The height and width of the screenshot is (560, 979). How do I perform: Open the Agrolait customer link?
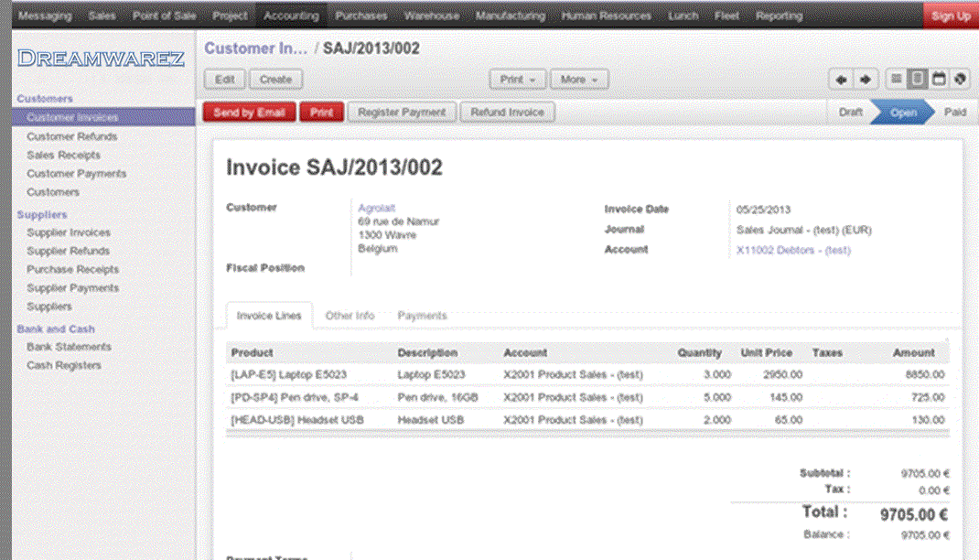click(x=376, y=207)
